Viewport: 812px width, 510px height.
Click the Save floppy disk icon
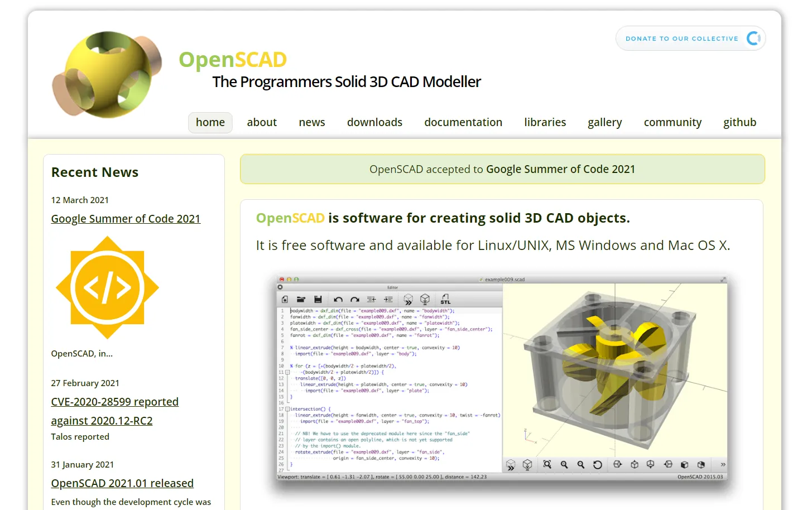point(318,300)
